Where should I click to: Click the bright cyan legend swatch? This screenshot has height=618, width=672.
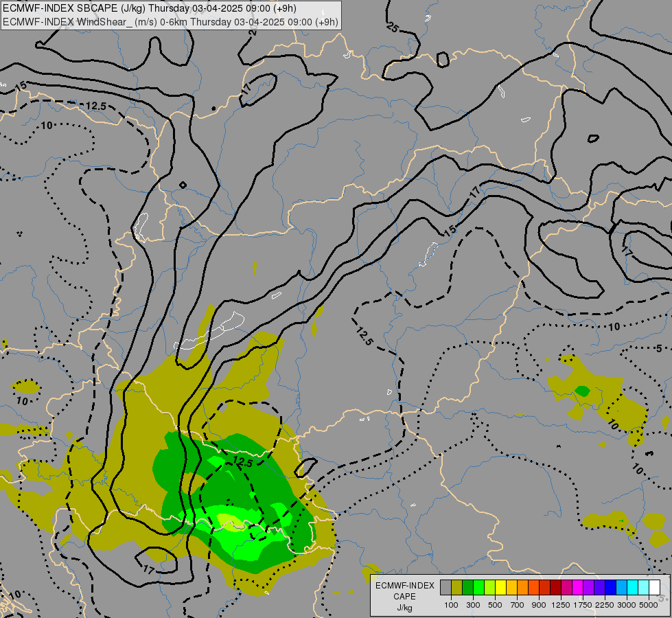(633, 588)
